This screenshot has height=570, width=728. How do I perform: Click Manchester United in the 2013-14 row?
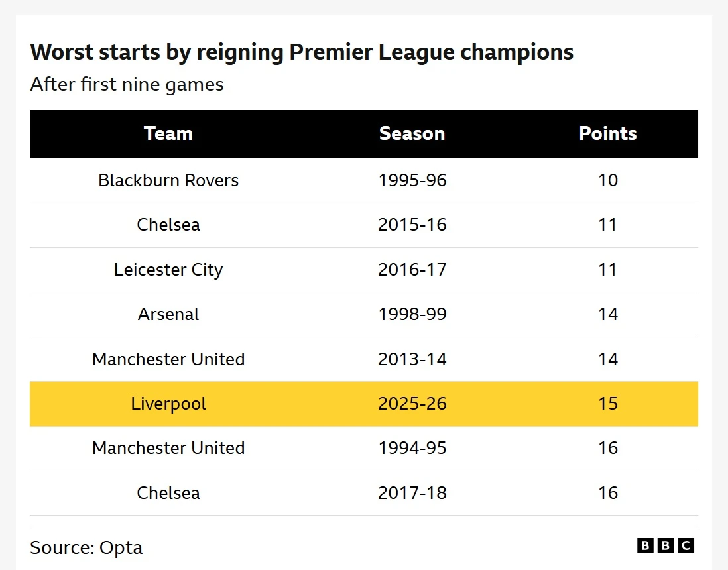[x=168, y=359]
